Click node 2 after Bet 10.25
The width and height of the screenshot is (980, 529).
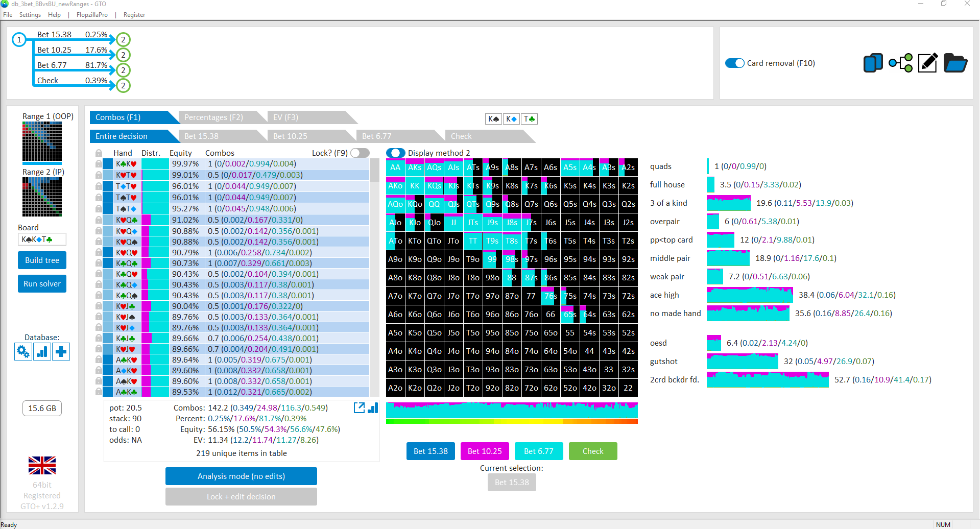coord(123,55)
